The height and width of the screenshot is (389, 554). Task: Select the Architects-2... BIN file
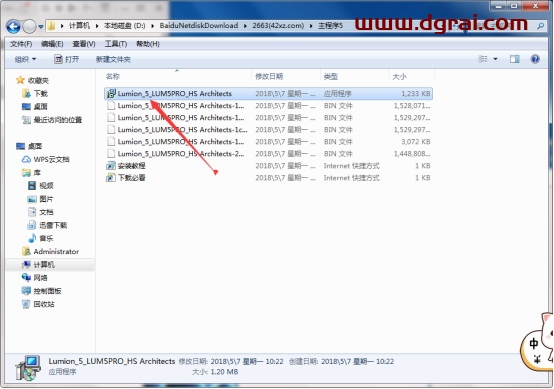tap(269, 154)
